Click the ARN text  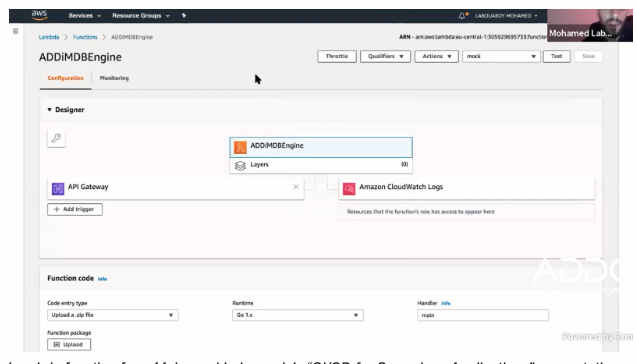point(473,37)
